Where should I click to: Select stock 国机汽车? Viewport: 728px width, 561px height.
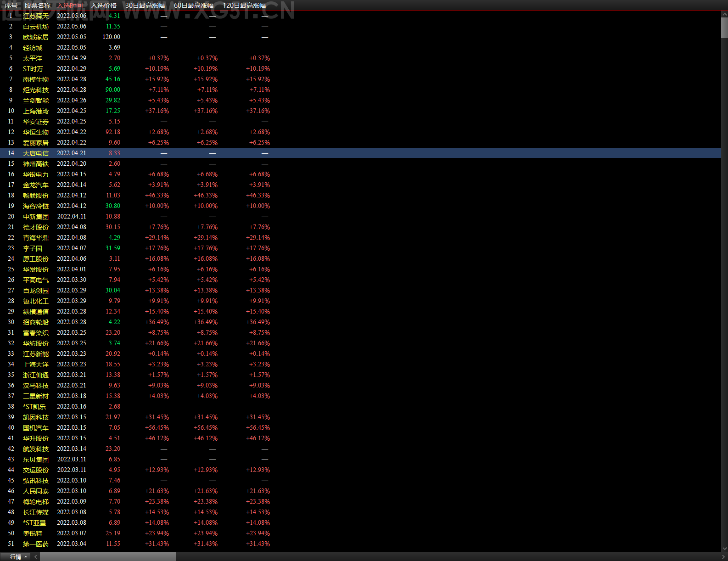36,428
